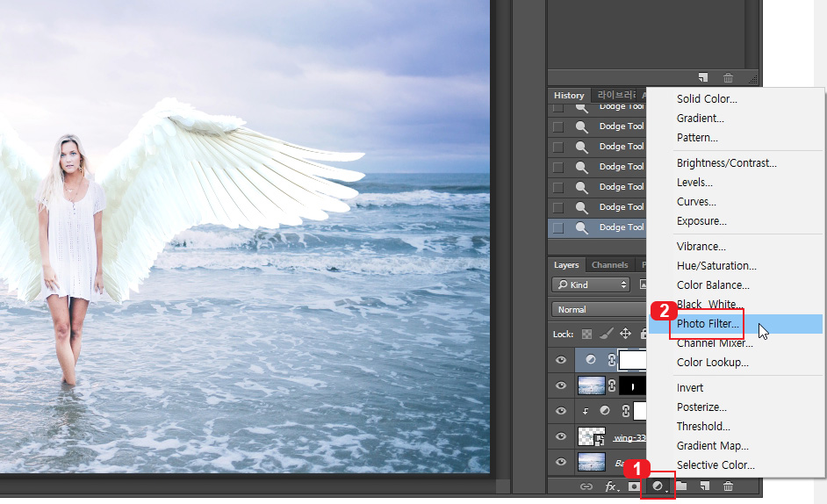This screenshot has width=827, height=504.
Task: Choose Solid Color... from the menu
Action: [x=707, y=98]
